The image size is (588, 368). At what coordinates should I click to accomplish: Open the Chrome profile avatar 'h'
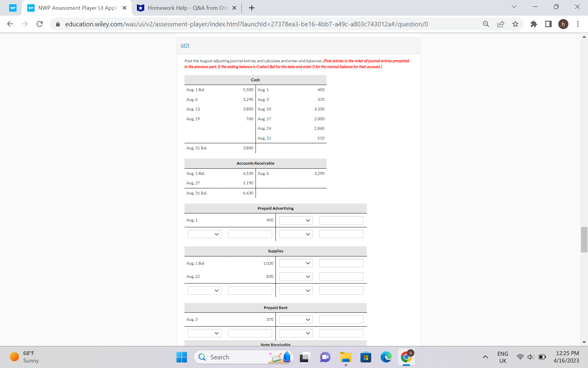point(563,24)
